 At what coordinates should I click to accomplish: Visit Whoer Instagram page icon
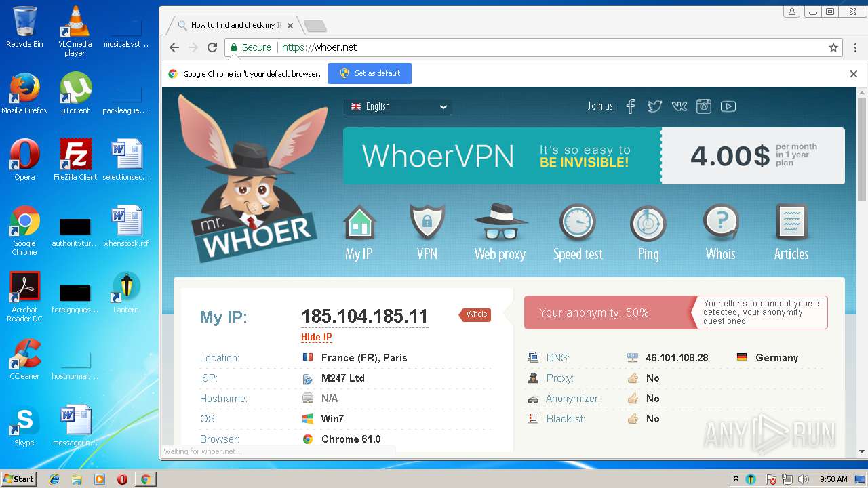(x=704, y=106)
